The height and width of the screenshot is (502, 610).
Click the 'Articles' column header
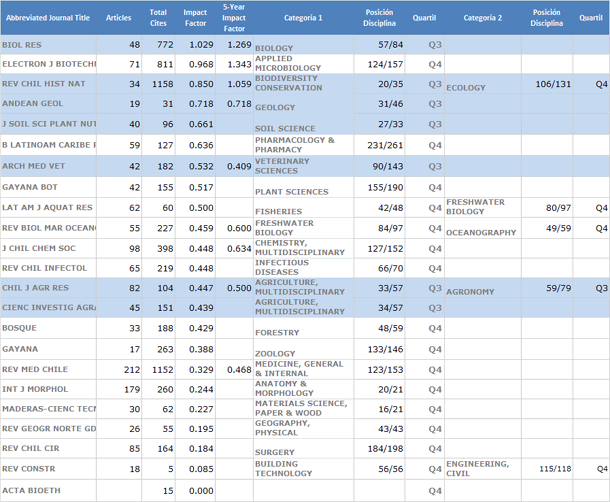(119, 18)
